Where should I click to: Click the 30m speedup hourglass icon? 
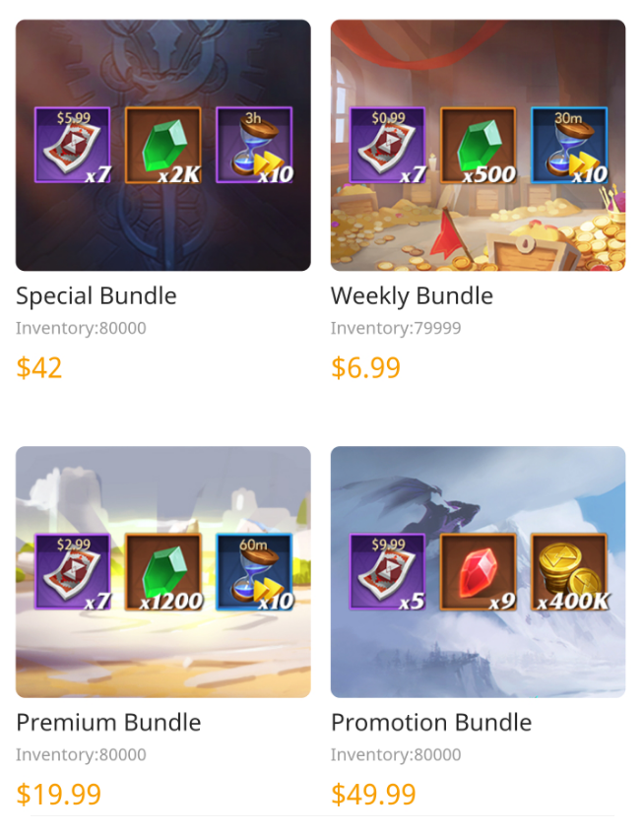(569, 145)
